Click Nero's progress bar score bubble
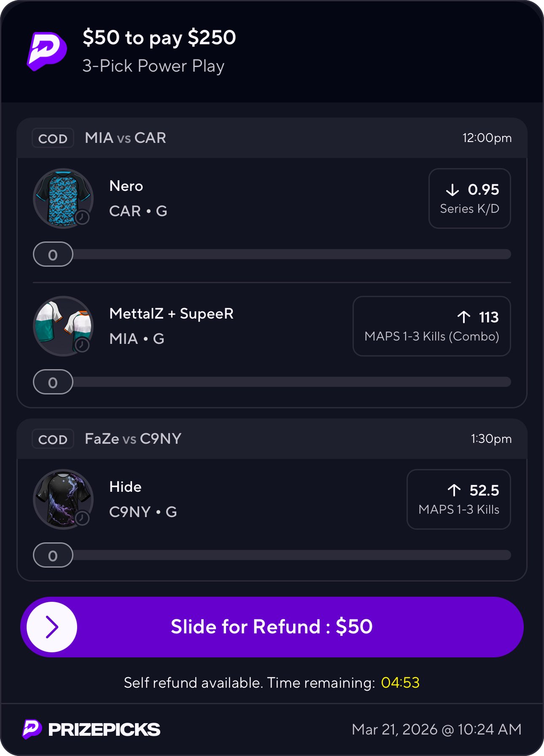This screenshot has height=756, width=544. [x=53, y=255]
